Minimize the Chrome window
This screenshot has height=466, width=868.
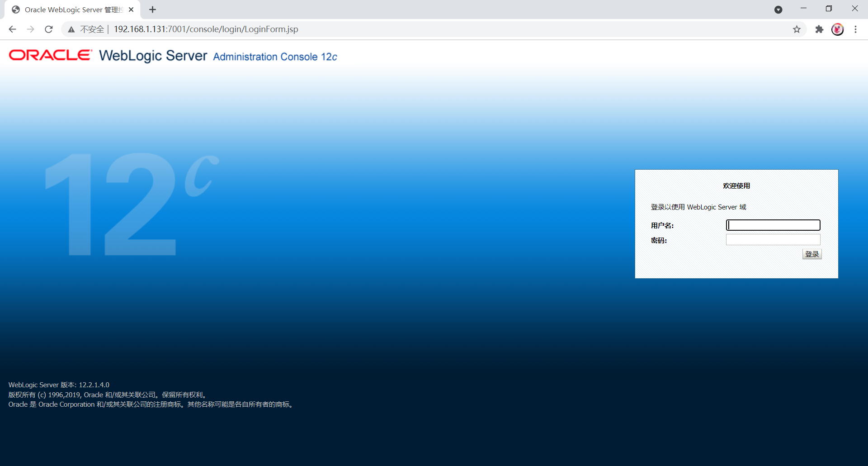[x=803, y=9]
